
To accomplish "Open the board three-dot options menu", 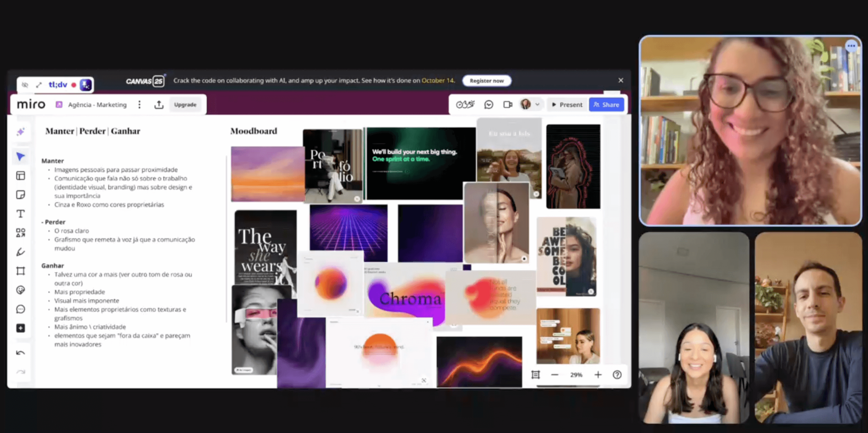I will coord(139,105).
